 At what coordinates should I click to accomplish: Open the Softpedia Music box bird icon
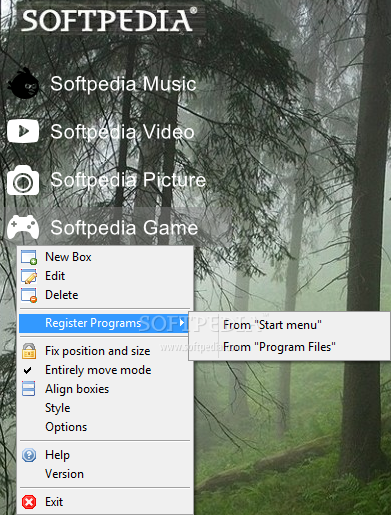click(x=23, y=83)
